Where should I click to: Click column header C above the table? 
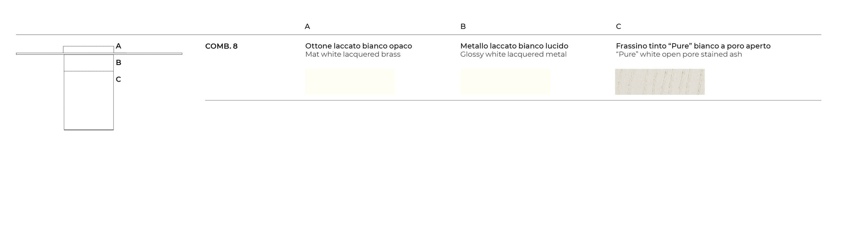click(618, 26)
